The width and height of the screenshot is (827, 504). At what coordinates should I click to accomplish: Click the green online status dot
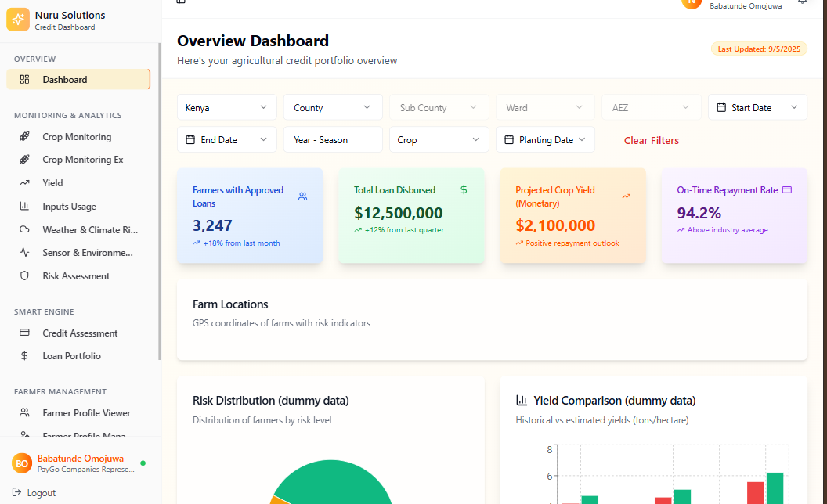pos(143,463)
